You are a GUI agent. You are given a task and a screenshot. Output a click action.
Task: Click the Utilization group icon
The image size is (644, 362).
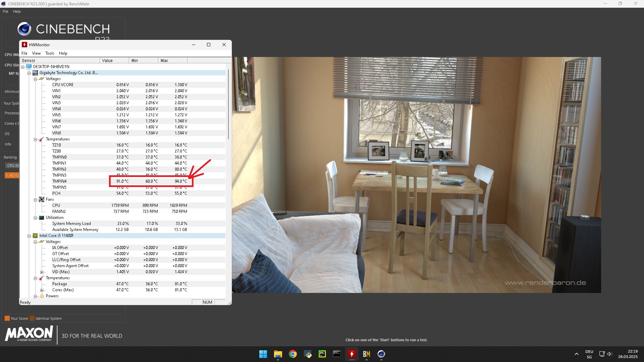(x=42, y=218)
